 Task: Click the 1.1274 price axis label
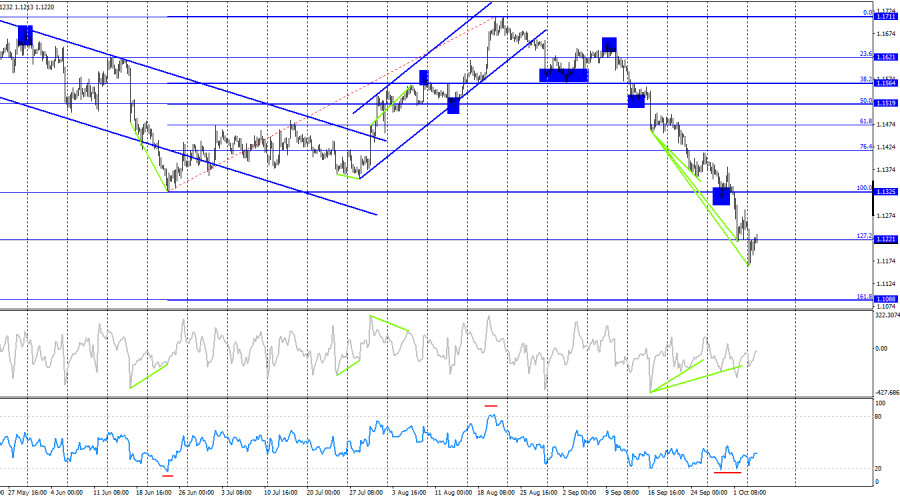click(x=886, y=216)
